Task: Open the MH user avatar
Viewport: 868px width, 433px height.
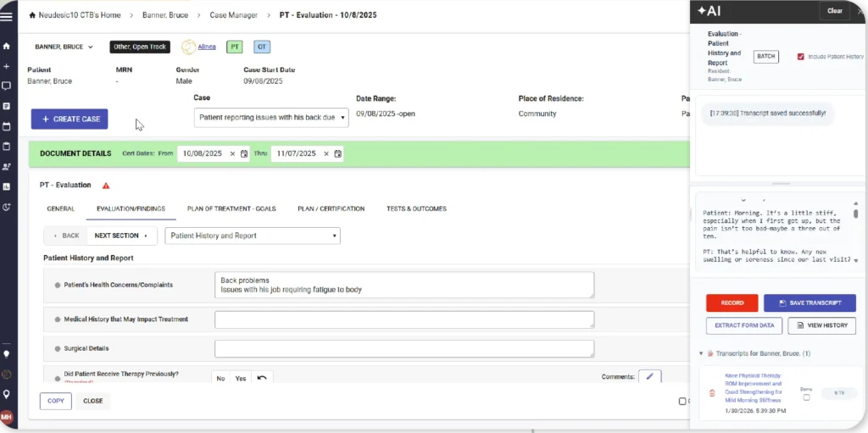Action: pos(7,416)
